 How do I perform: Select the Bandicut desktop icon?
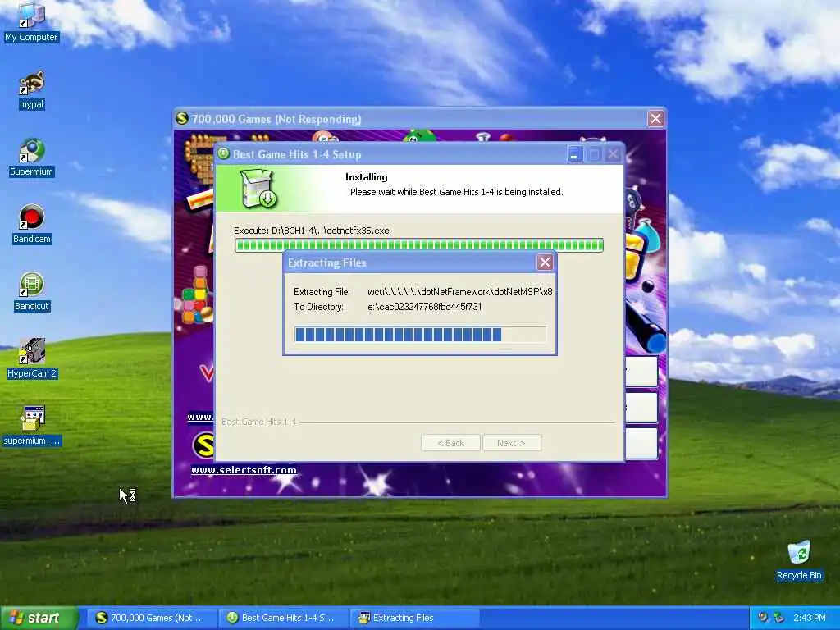pos(32,292)
